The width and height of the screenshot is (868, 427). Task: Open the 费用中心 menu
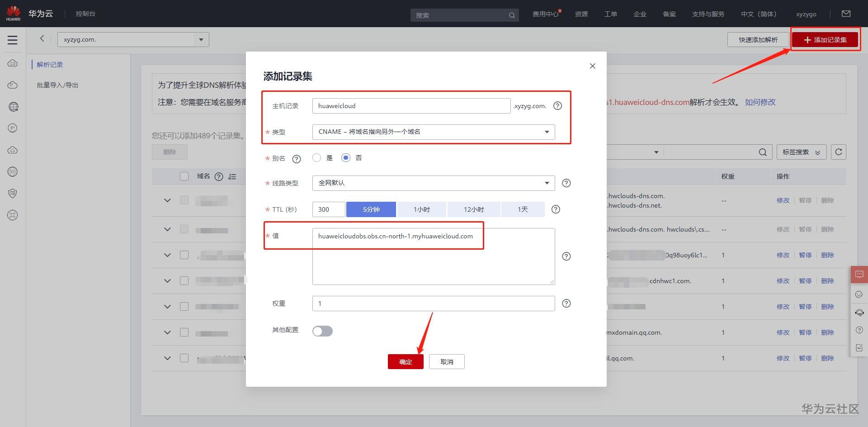[546, 14]
